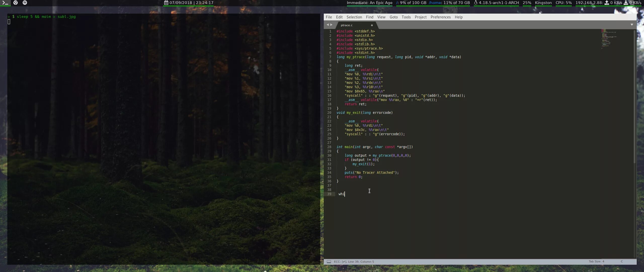Go to next tab with right arrow
This screenshot has height=272, width=644.
[x=331, y=25]
